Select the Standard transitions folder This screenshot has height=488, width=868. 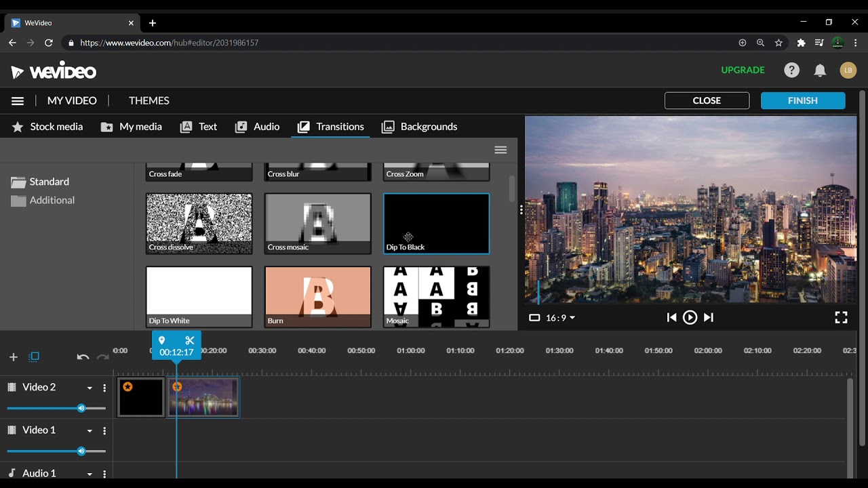click(x=40, y=182)
